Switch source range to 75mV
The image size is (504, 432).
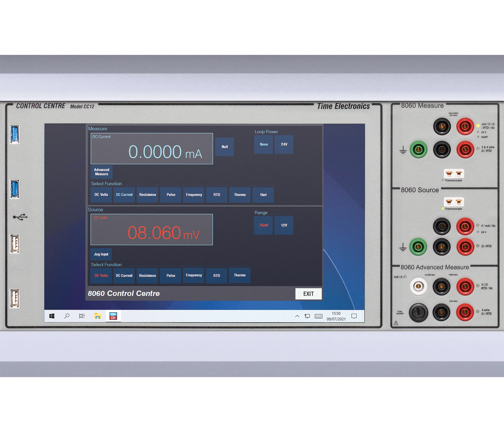click(263, 225)
